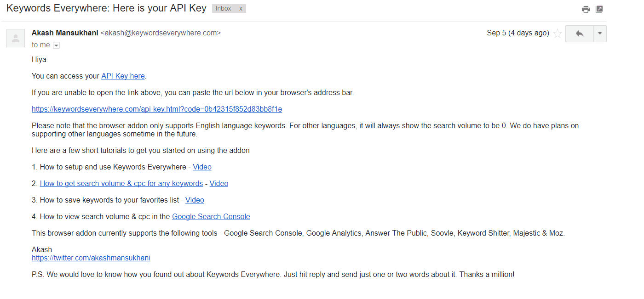
Task: Click the printer-adjacent new window icon
Action: click(599, 9)
